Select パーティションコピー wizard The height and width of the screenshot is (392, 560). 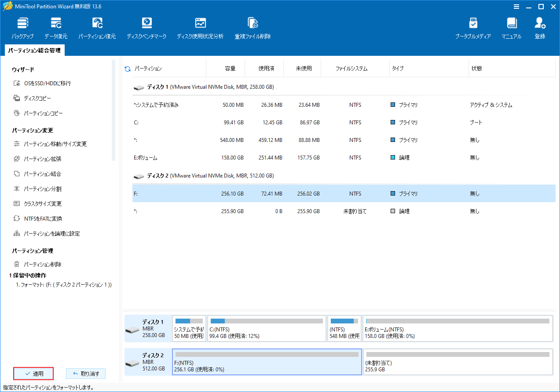click(x=38, y=113)
